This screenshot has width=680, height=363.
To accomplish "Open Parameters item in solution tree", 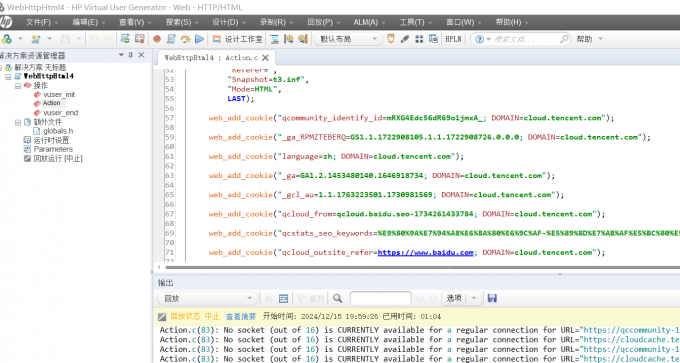I will [x=53, y=149].
